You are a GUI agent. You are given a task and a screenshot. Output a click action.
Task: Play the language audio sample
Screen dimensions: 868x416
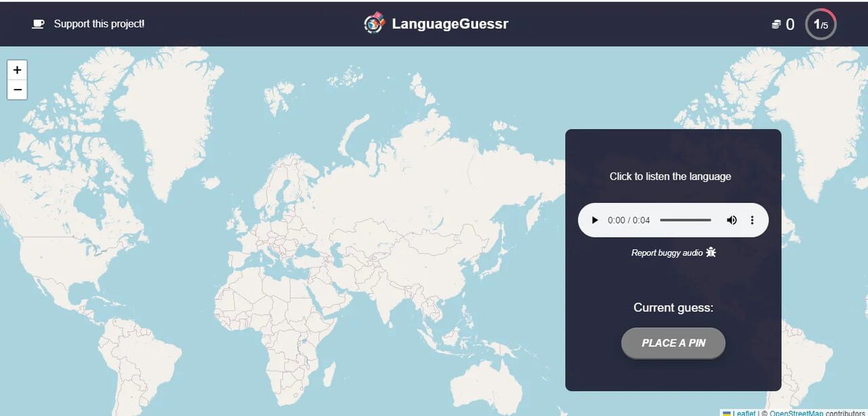click(595, 220)
